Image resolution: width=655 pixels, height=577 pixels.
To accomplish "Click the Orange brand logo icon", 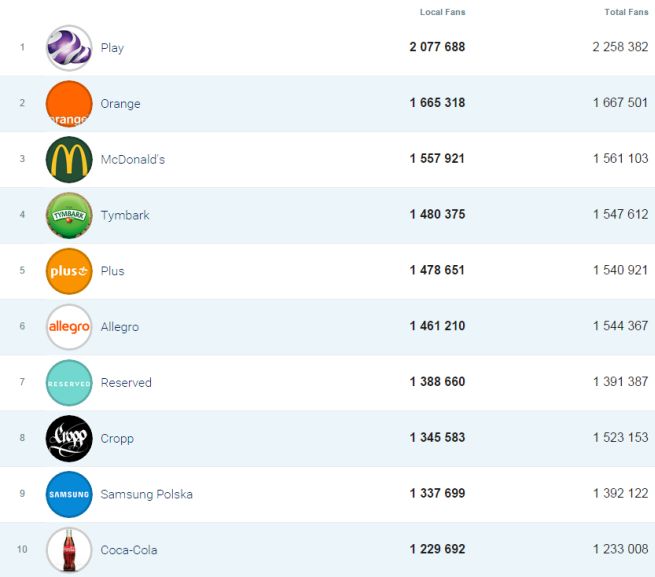I will click(69, 104).
